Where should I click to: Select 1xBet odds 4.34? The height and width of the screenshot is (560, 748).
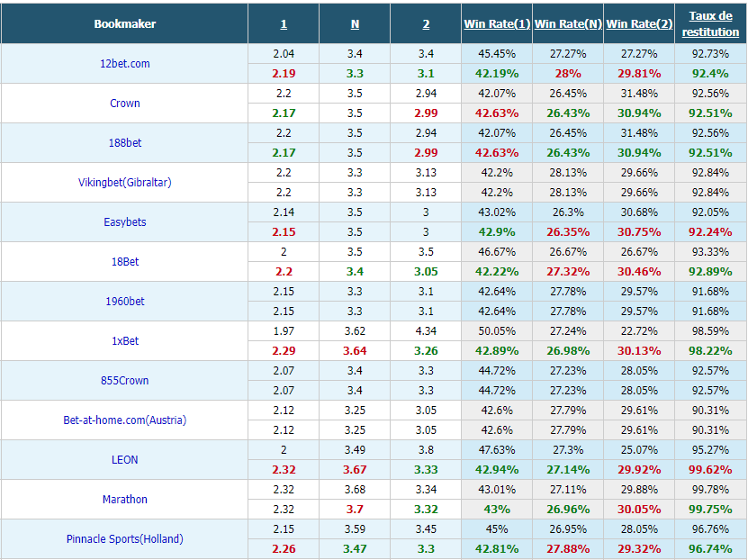point(426,331)
